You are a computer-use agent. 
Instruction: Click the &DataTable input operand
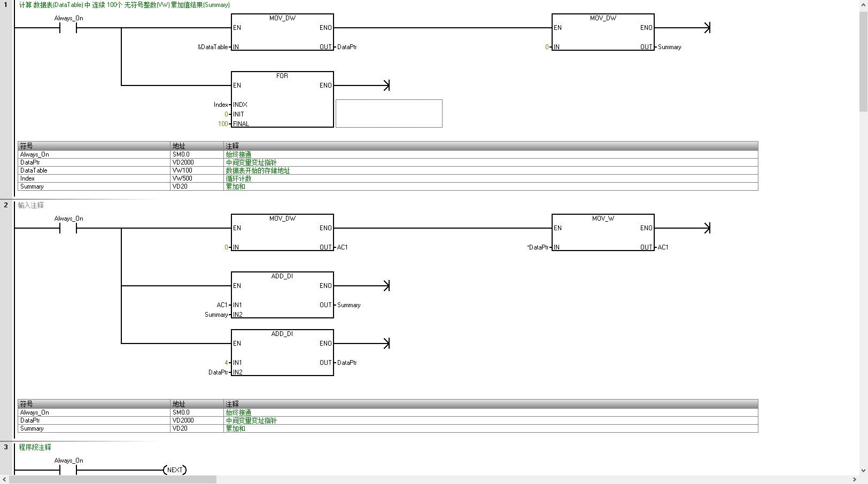213,47
